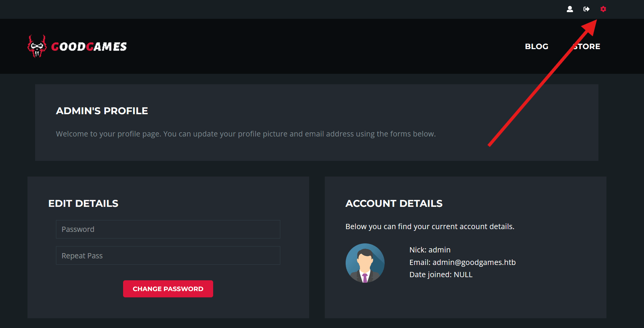Open the user profile icon in the top bar
Screen dimensions: 644x328
pos(570,9)
